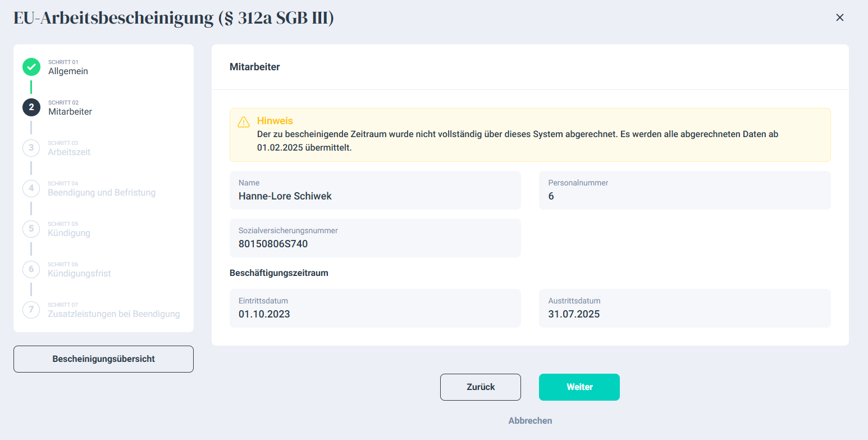Image resolution: width=868 pixels, height=440 pixels.
Task: Close the EU-Arbeitsbescheinigung dialog
Action: [x=840, y=17]
